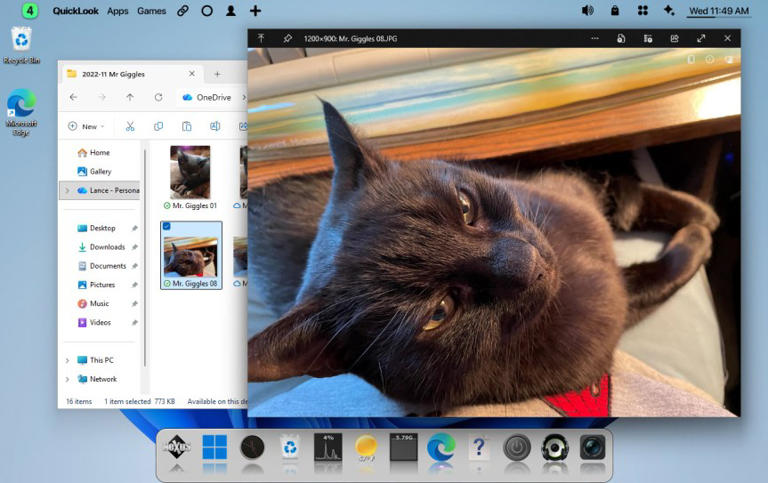The image size is (768, 483).
Task: Expand QuickLook preview to full screen
Action: (701, 38)
